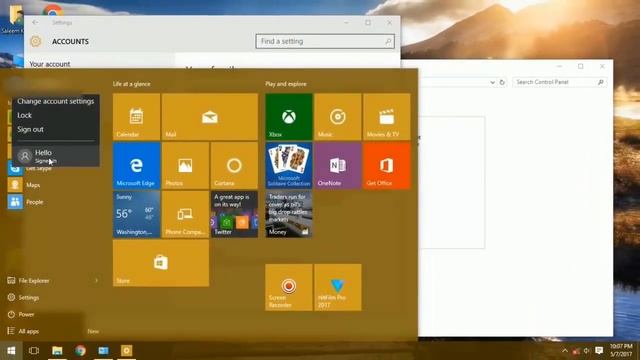Switch to the Settings app on taskbar
Viewport: 640px width, 360px height.
point(127,351)
